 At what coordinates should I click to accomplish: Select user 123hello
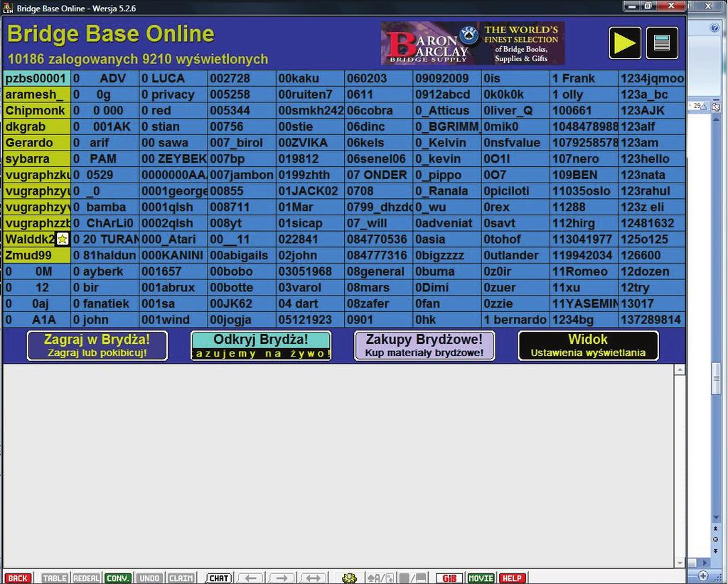(x=653, y=158)
